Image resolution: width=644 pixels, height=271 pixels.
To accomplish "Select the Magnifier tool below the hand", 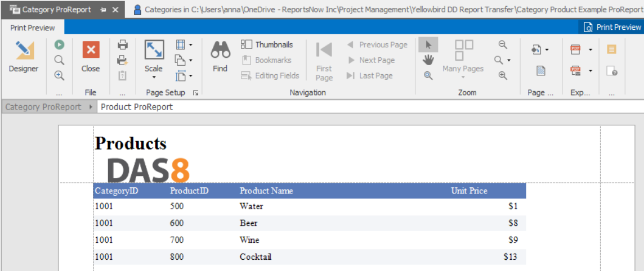I will 428,75.
